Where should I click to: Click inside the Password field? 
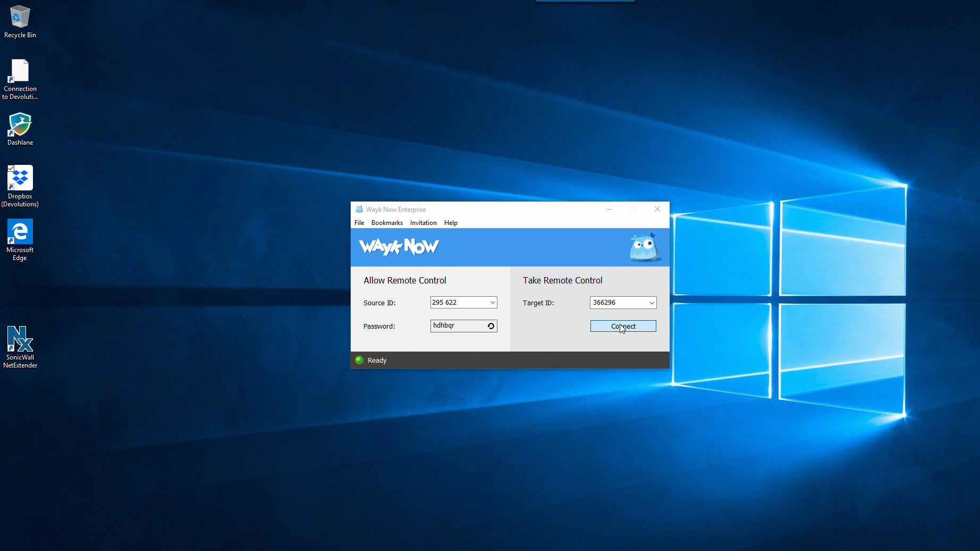457,325
